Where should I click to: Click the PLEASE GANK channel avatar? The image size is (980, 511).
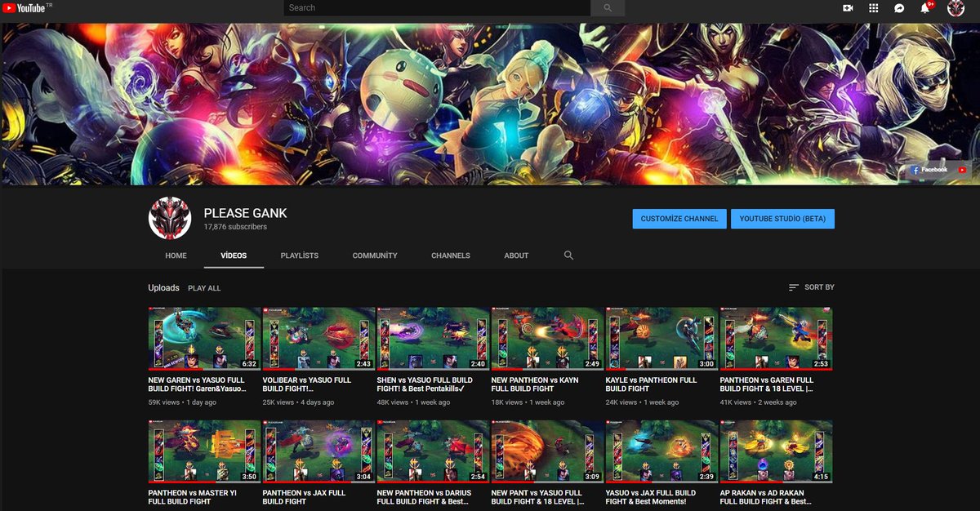[x=170, y=218]
